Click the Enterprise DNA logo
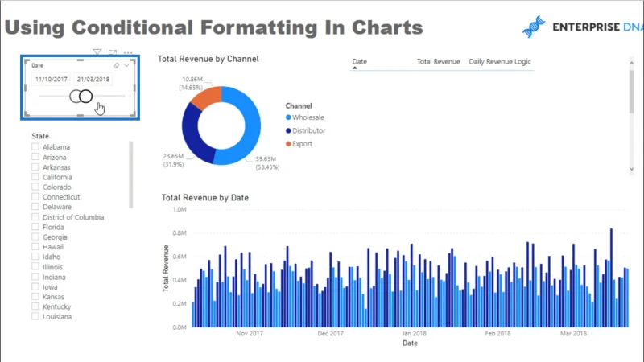 pyautogui.click(x=582, y=27)
